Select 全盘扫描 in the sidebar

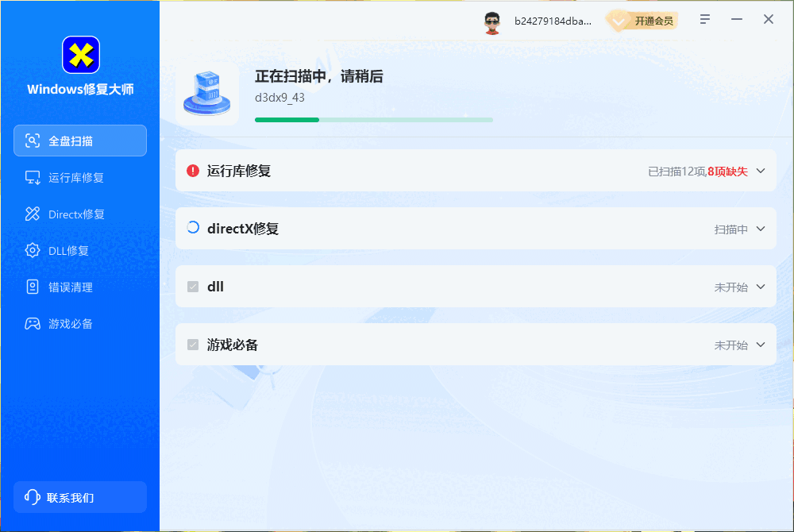79,141
